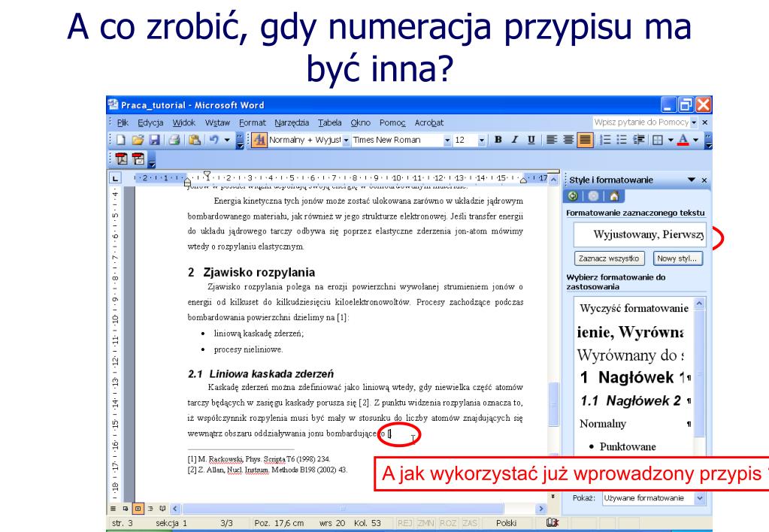Apply the Nagłówek 2 style
Viewport: 769px width, 532px height.
tap(634, 401)
